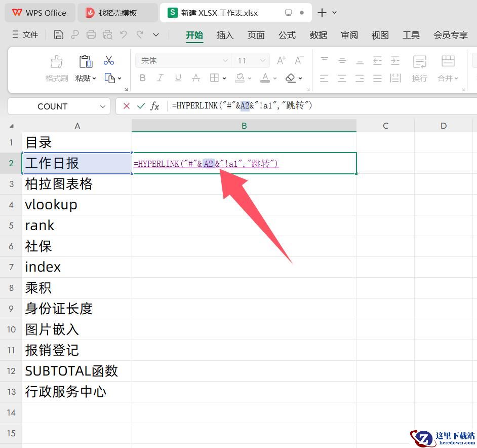Align text left
477x448 pixels.
[x=324, y=78]
